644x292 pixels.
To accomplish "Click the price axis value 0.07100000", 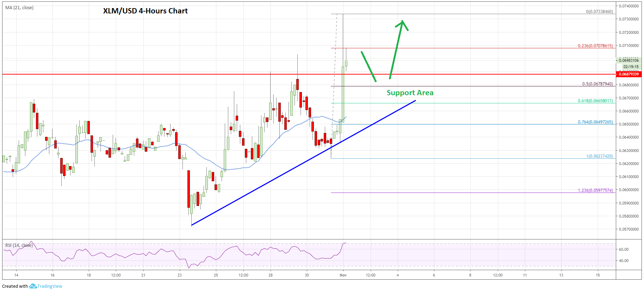I will pos(629,45).
